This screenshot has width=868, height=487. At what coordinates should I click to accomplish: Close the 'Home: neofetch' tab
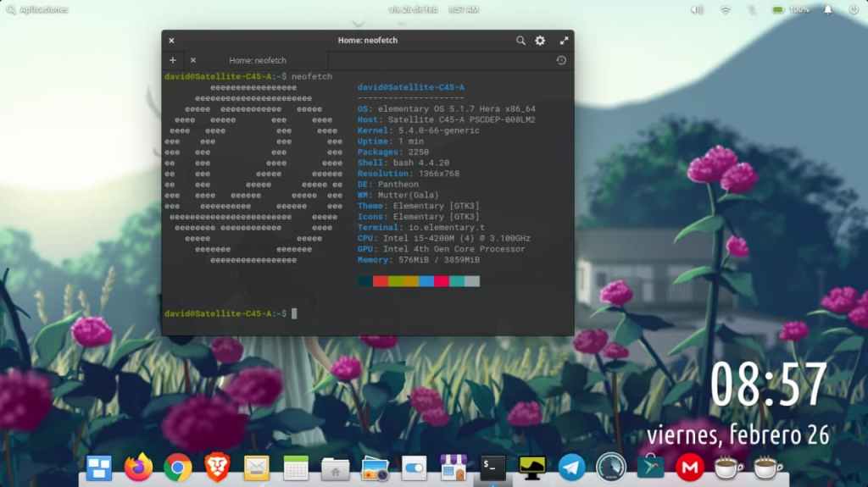pos(193,61)
